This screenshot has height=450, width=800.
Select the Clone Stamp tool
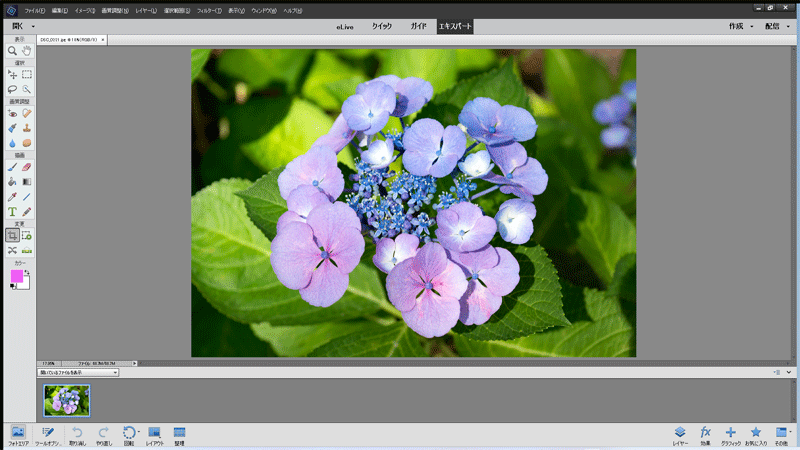point(27,128)
